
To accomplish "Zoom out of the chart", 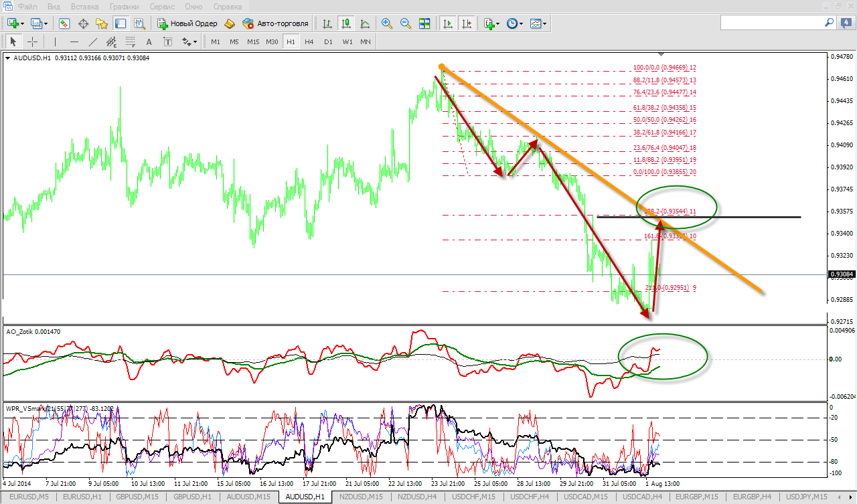I will click(406, 23).
